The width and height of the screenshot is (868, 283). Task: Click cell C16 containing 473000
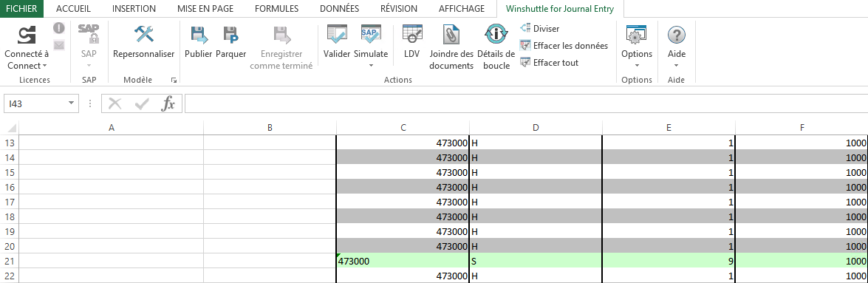coord(403,187)
